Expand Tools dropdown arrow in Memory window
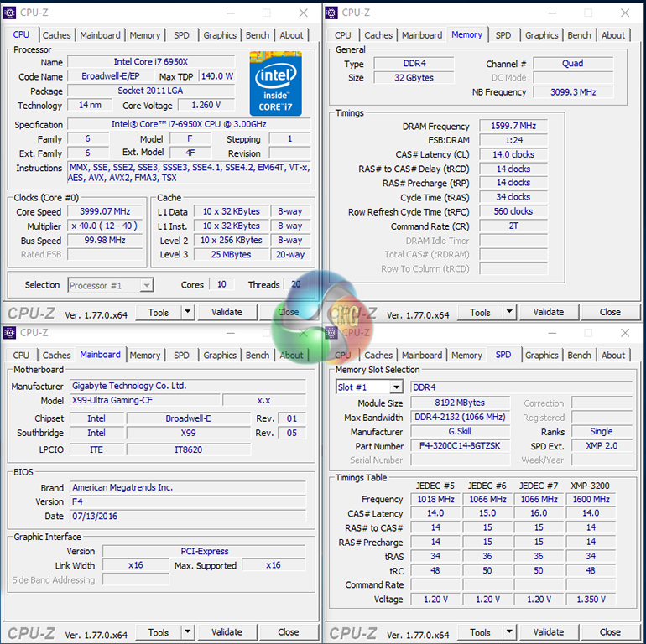646x644 pixels. [x=509, y=313]
